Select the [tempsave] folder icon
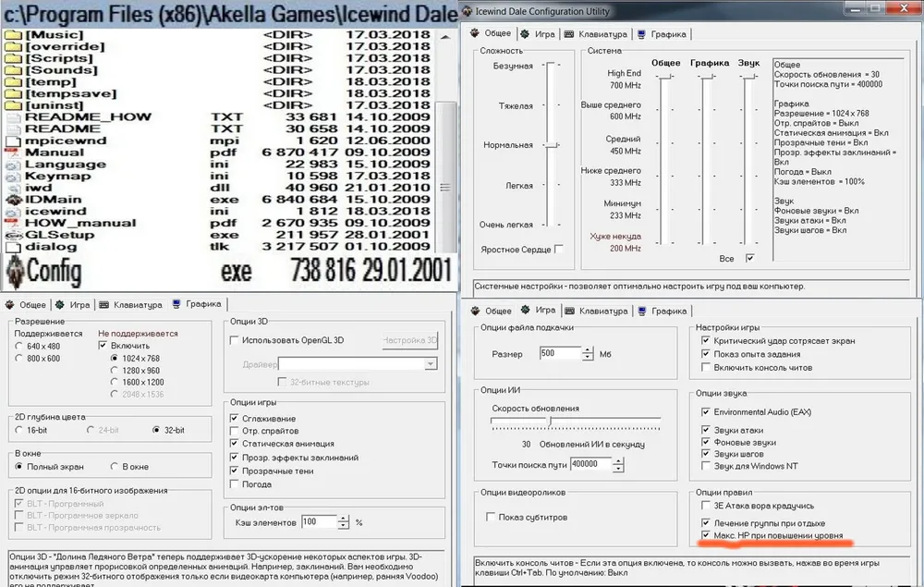924x587 pixels. tap(13, 93)
